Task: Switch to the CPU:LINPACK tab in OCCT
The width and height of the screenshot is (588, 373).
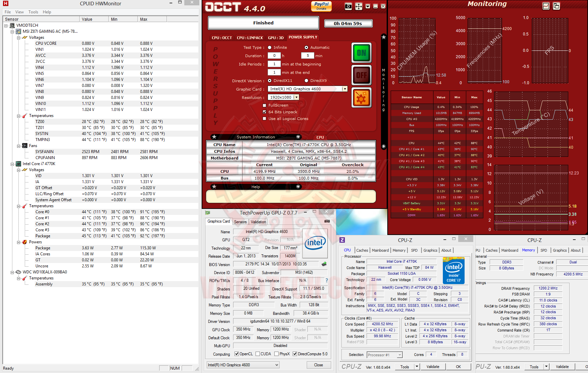Action: (250, 38)
